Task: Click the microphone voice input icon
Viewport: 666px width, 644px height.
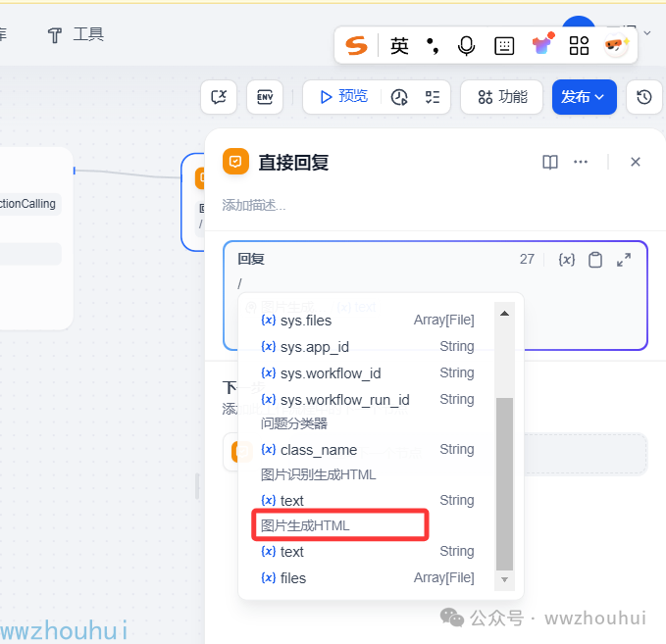Action: pos(466,46)
